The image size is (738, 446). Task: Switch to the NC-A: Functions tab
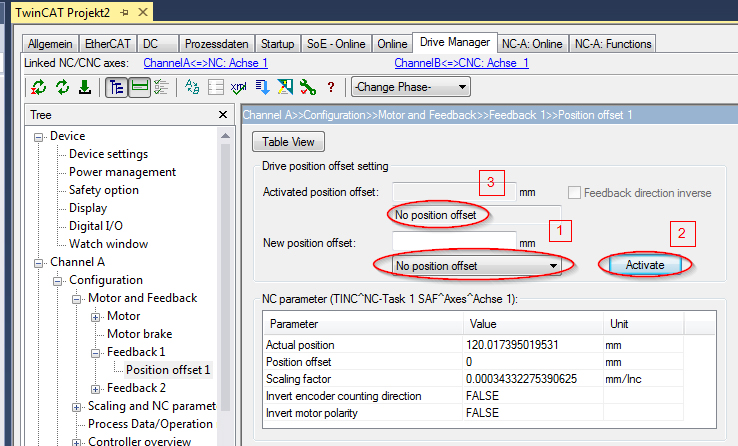click(x=613, y=44)
